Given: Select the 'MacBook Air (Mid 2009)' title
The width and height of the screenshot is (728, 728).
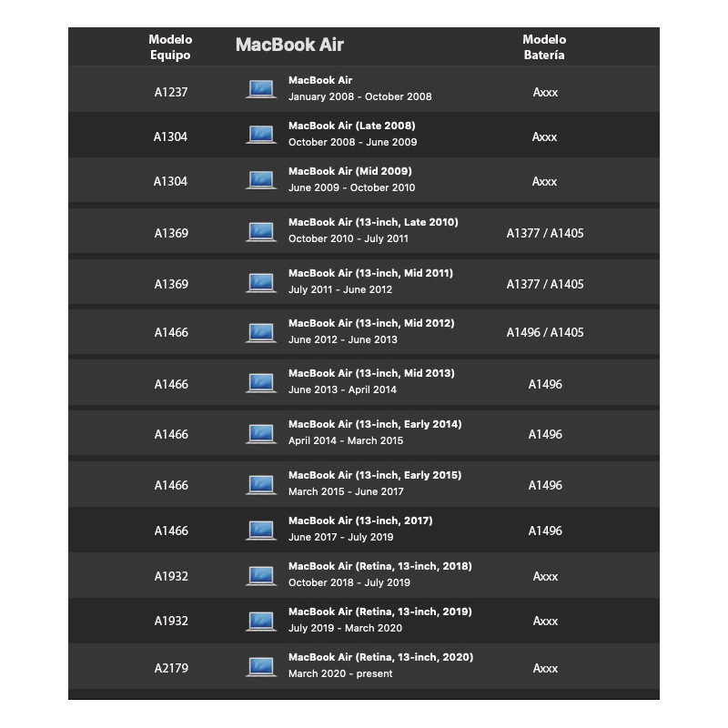Looking at the screenshot, I should click(x=350, y=171).
